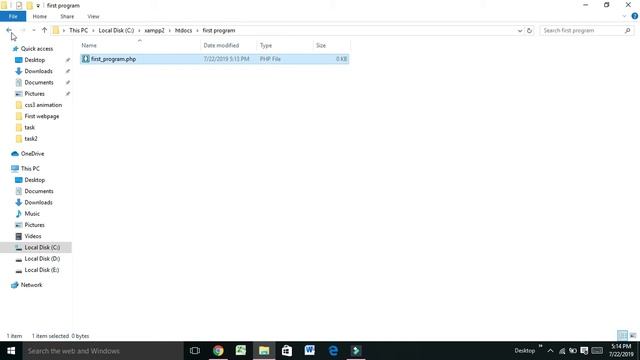Click xampp2 in the address breadcrumb

tap(154, 31)
